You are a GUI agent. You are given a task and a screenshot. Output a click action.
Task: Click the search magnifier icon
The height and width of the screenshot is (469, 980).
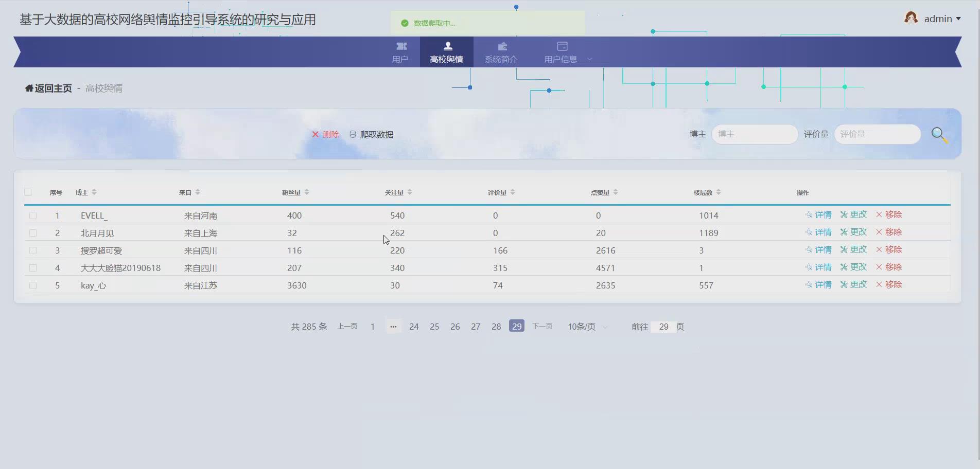[939, 135]
